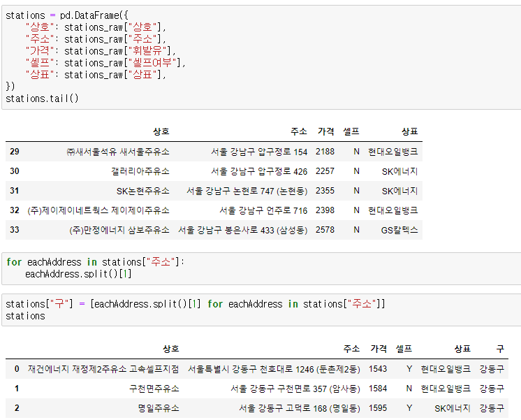Click the price value 2398

pyautogui.click(x=325, y=210)
